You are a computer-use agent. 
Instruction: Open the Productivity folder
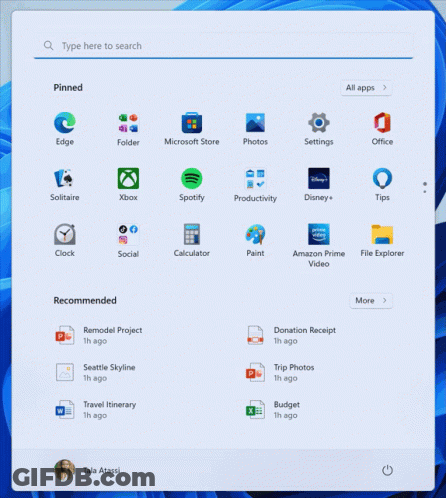click(255, 185)
